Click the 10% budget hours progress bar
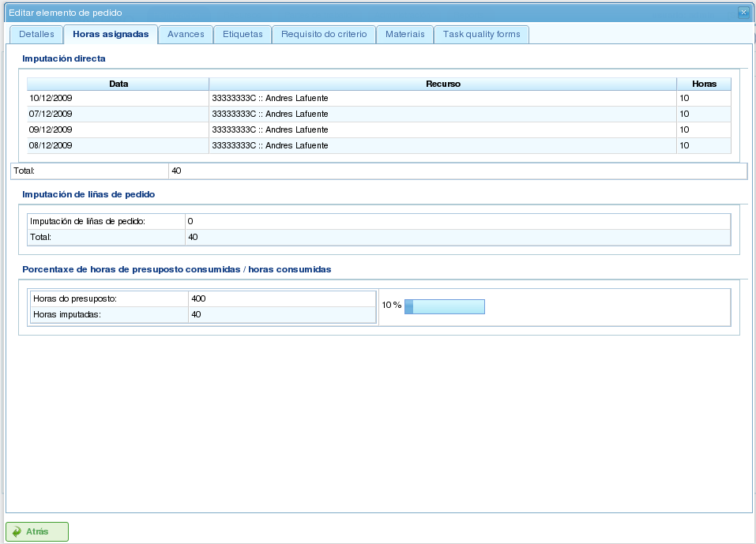756x544 pixels. coord(444,307)
